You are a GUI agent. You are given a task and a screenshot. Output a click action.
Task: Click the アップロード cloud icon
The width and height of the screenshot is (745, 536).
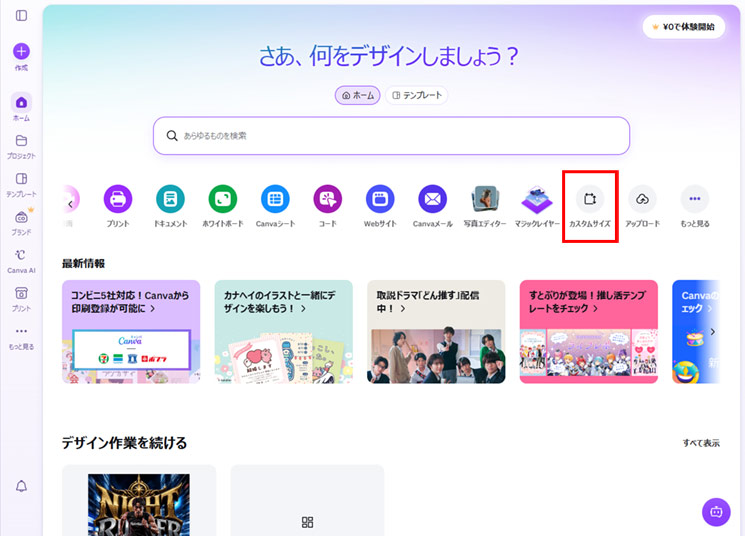pos(642,199)
